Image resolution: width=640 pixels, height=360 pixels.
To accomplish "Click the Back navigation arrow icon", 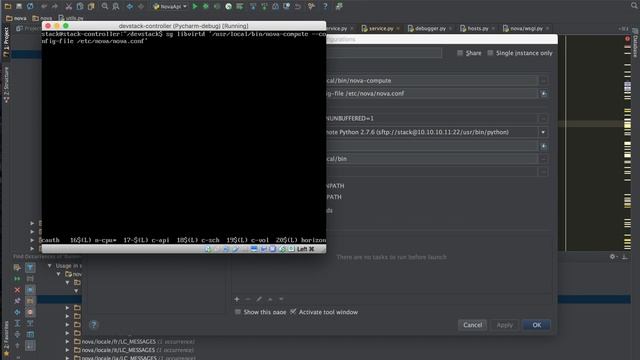I will (x=130, y=6).
